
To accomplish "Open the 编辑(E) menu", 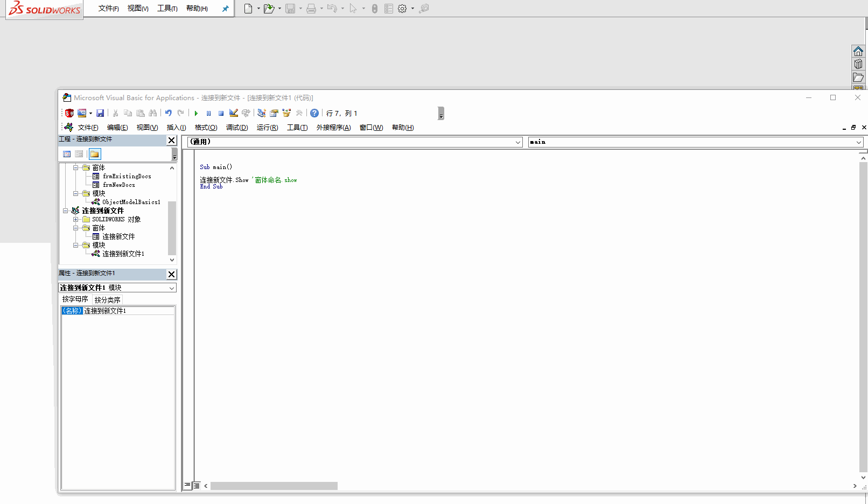I will [x=117, y=128].
